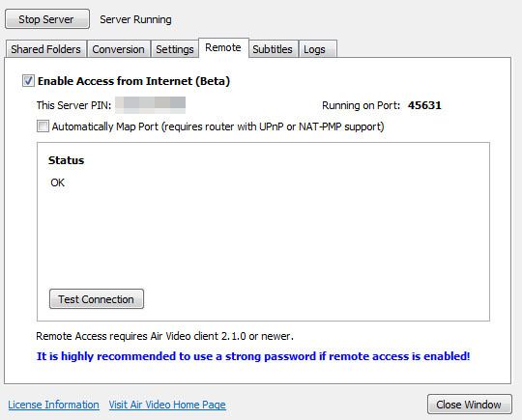Uncheck Enable Access from Internet checkbox
The height and width of the screenshot is (420, 522).
pyautogui.click(x=28, y=81)
